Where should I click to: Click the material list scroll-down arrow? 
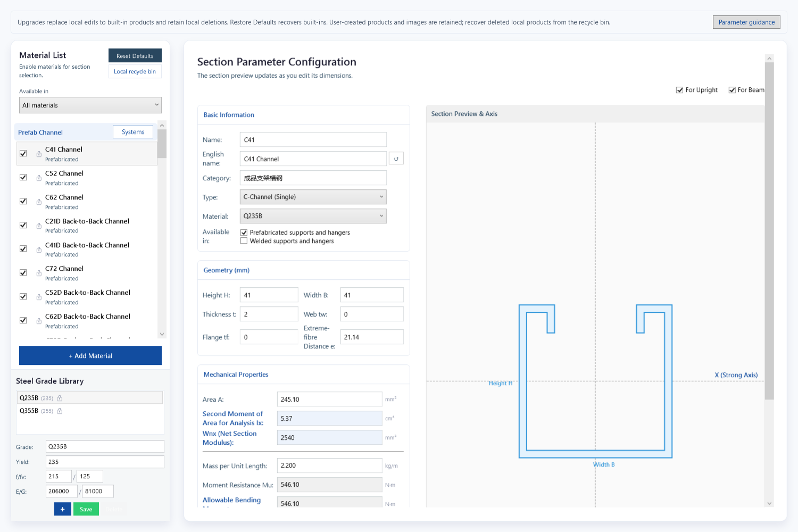click(x=162, y=334)
